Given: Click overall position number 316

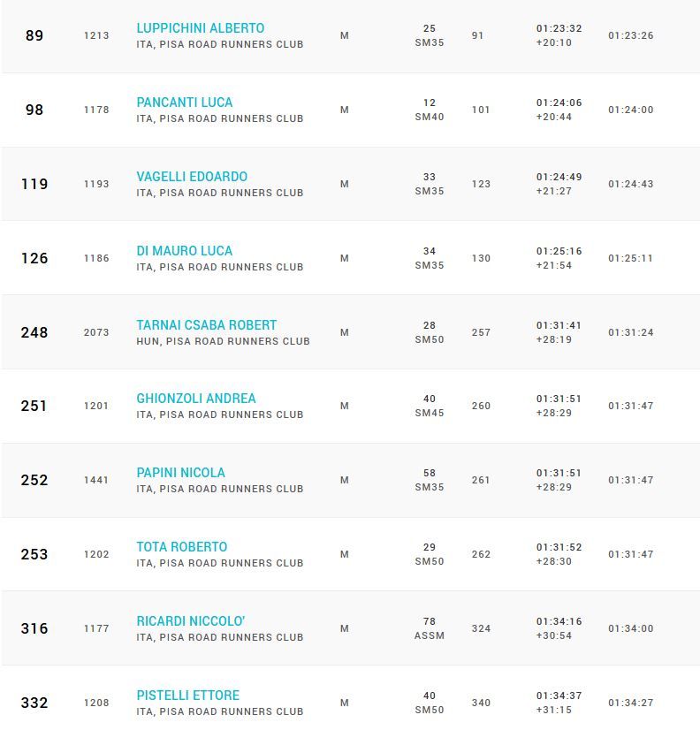Looking at the screenshot, I should point(34,628).
